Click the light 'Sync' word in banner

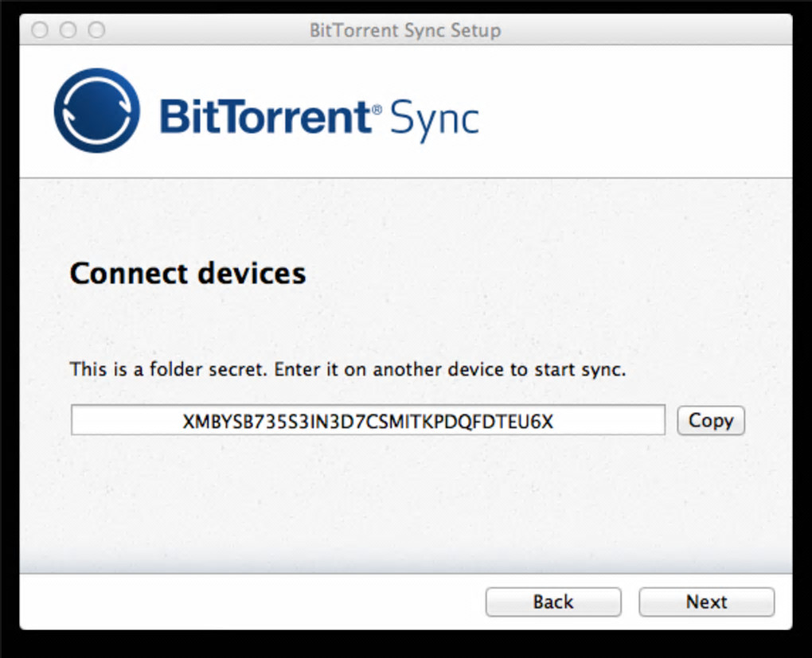pyautogui.click(x=434, y=119)
